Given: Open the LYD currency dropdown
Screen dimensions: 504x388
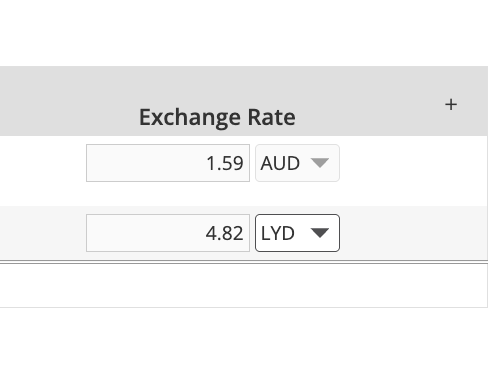Looking at the screenshot, I should 297,233.
